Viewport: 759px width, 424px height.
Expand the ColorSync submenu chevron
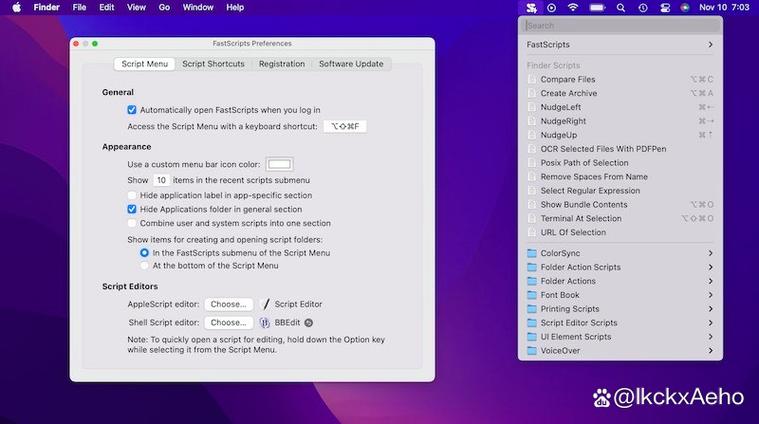(710, 253)
